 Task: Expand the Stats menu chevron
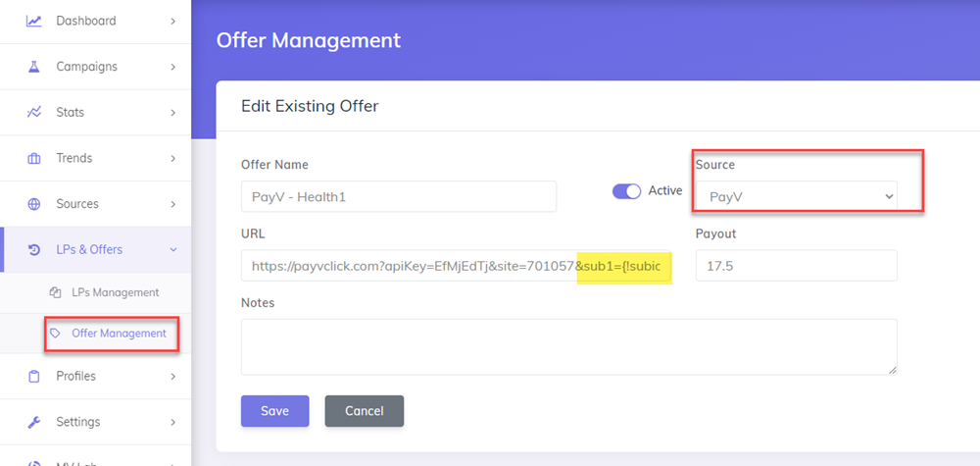coord(172,113)
